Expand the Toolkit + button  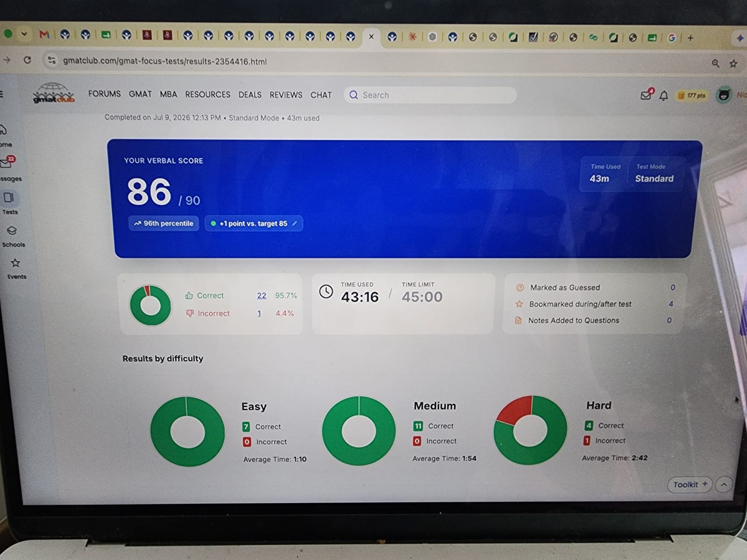pos(690,484)
